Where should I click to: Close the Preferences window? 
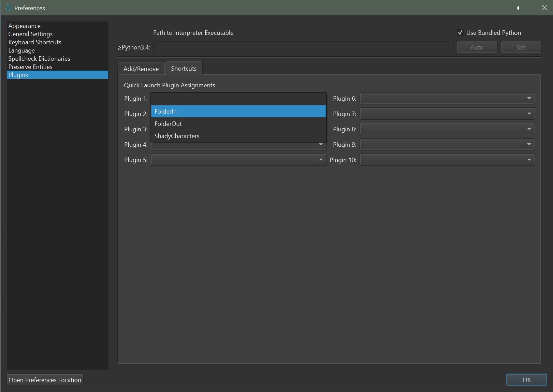pyautogui.click(x=544, y=8)
